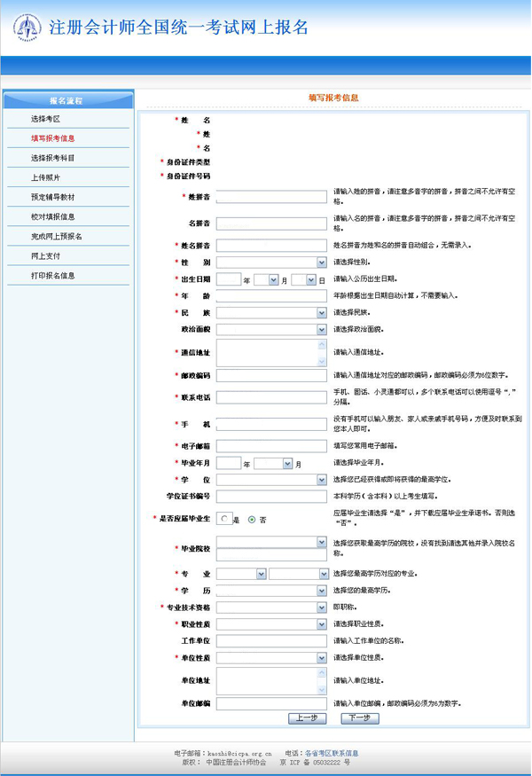Open the 专业技术资格 dropdown

pos(271,607)
